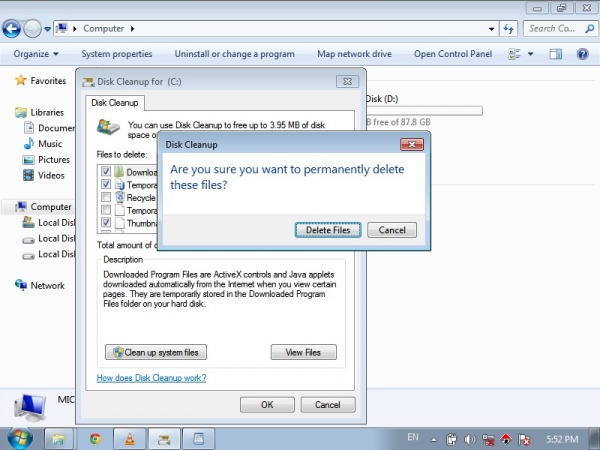Uncheck the Thumbnails checkbox
The height and width of the screenshot is (450, 600).
click(106, 222)
